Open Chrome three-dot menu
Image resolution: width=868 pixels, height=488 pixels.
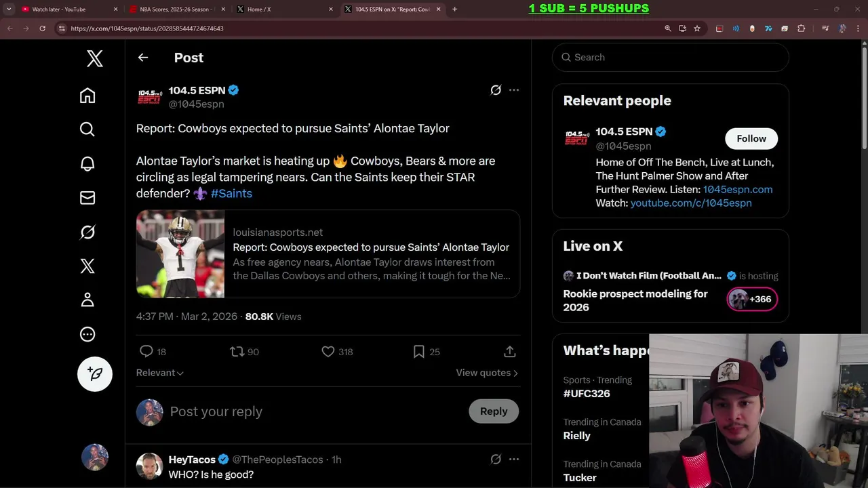click(x=857, y=28)
